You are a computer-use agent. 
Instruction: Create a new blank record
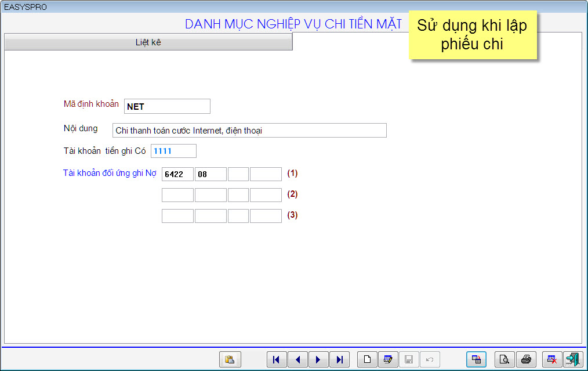point(367,359)
